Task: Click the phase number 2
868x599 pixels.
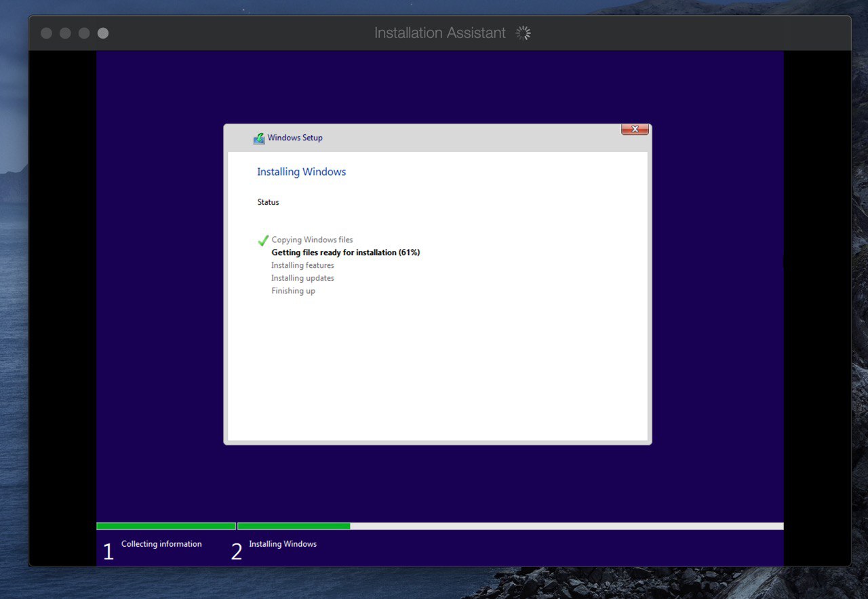Action: [x=236, y=552]
